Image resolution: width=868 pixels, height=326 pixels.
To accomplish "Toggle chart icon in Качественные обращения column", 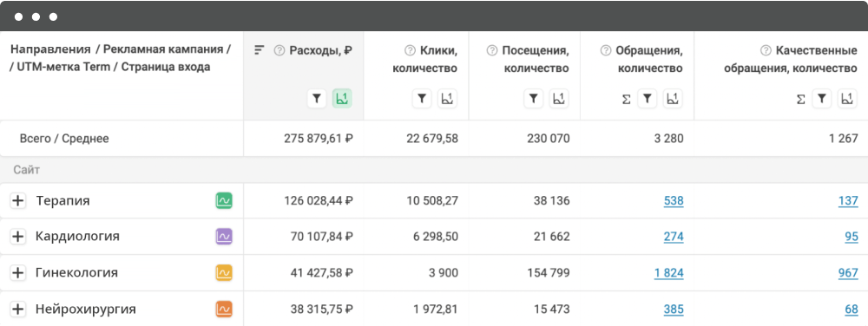I will click(x=847, y=99).
